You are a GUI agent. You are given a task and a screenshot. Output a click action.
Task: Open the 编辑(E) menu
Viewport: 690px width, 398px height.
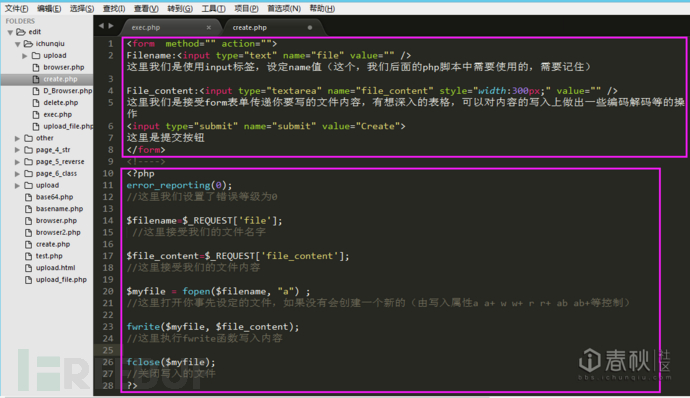[49, 8]
